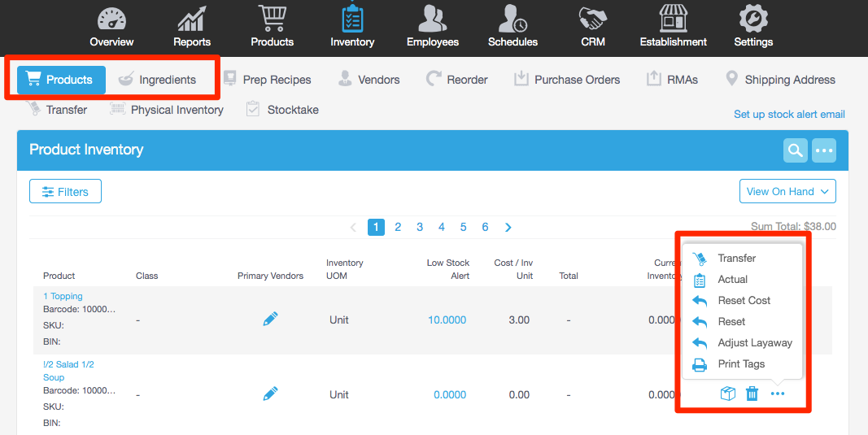This screenshot has height=435, width=868.
Task: Open the 1 Topping product link
Action: (x=63, y=296)
